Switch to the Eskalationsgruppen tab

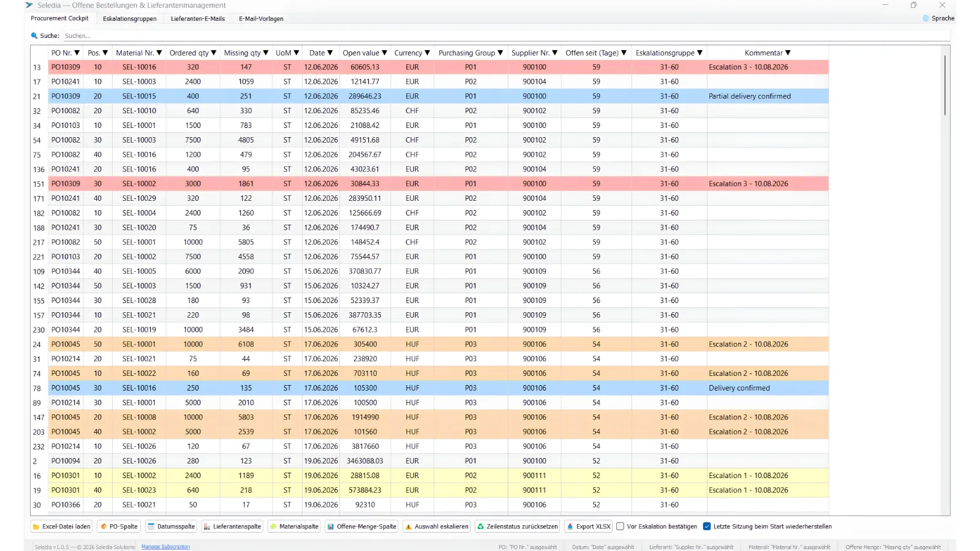tap(130, 19)
